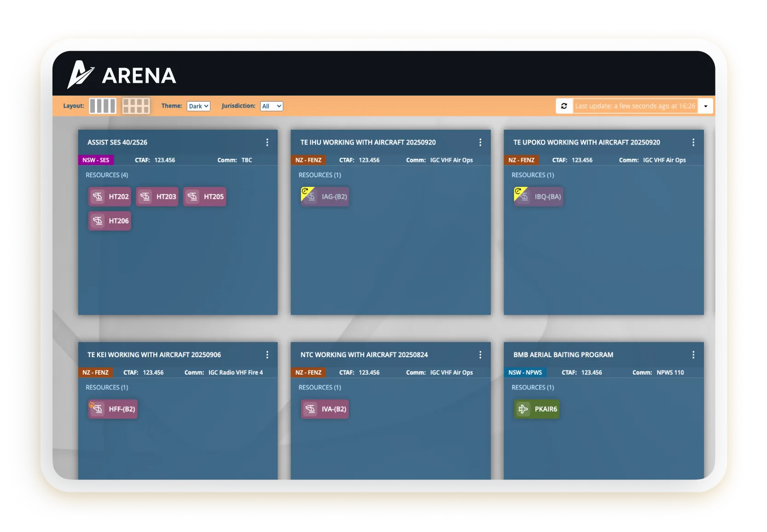Open the Jurisdiction filter dropdown
The width and height of the screenshot is (767, 532).
point(271,106)
